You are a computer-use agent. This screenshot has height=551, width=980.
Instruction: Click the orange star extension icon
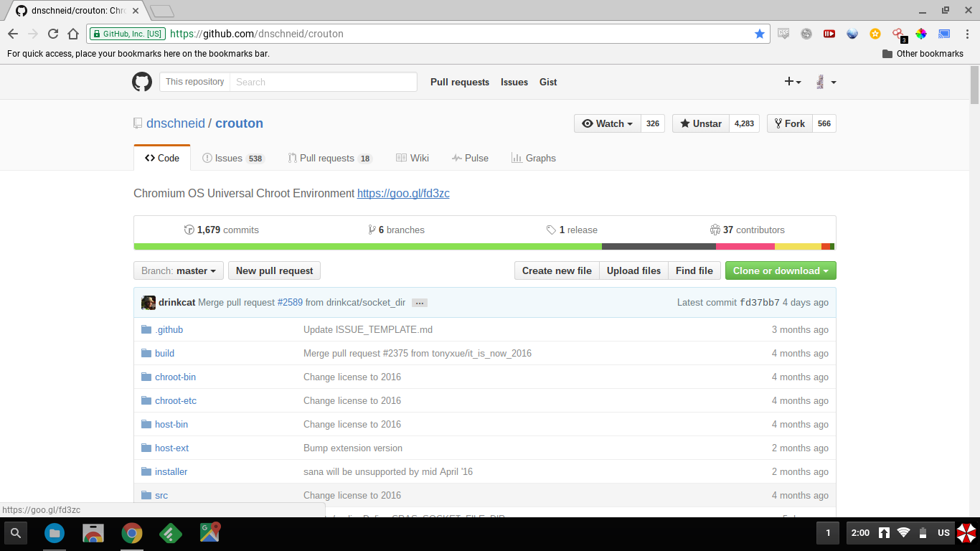click(x=875, y=34)
